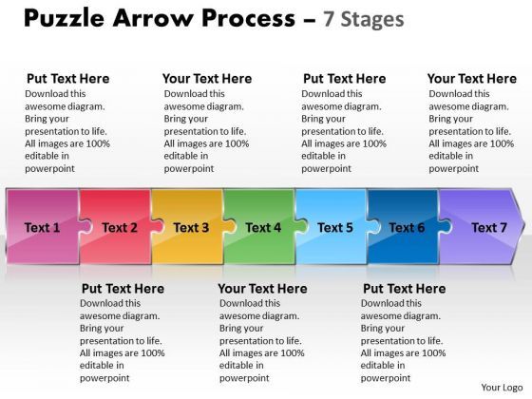Click the bottom-left Put Text Here heading

123,289
